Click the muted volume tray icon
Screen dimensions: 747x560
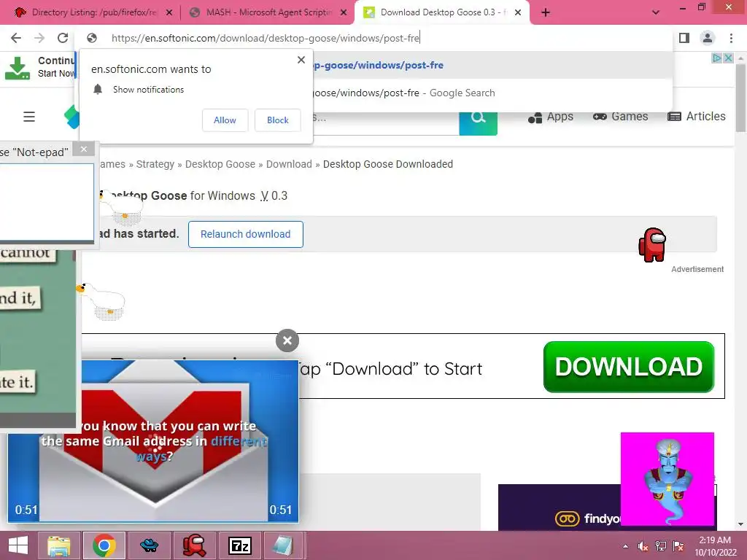[x=643, y=546]
